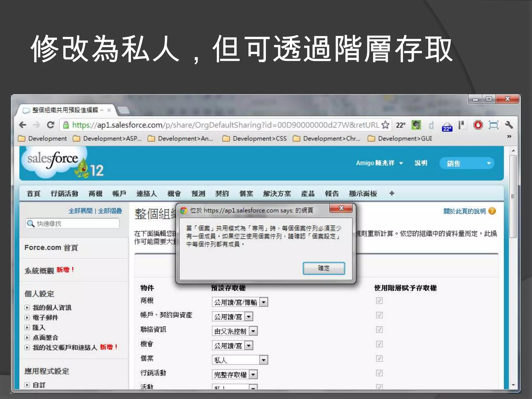This screenshot has width=532, height=399.
Task: Expand 電子郵件 in sidebar
Action: 27,317
